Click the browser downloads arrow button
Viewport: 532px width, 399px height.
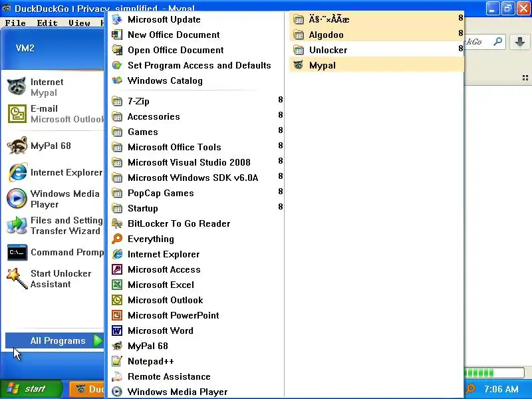(x=520, y=42)
